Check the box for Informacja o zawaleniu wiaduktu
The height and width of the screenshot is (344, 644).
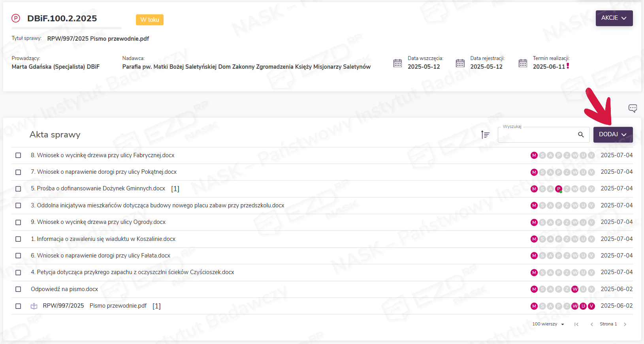18,239
